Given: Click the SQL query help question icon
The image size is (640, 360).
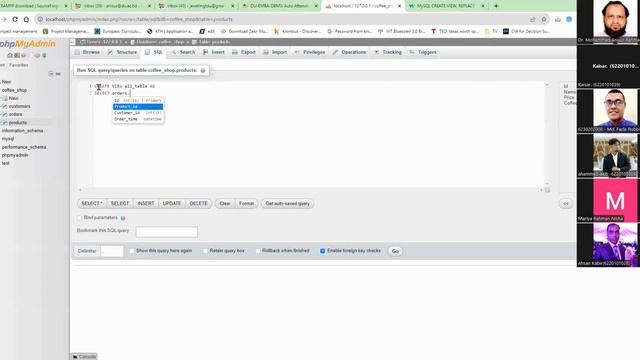Looking at the screenshot, I should tap(203, 71).
